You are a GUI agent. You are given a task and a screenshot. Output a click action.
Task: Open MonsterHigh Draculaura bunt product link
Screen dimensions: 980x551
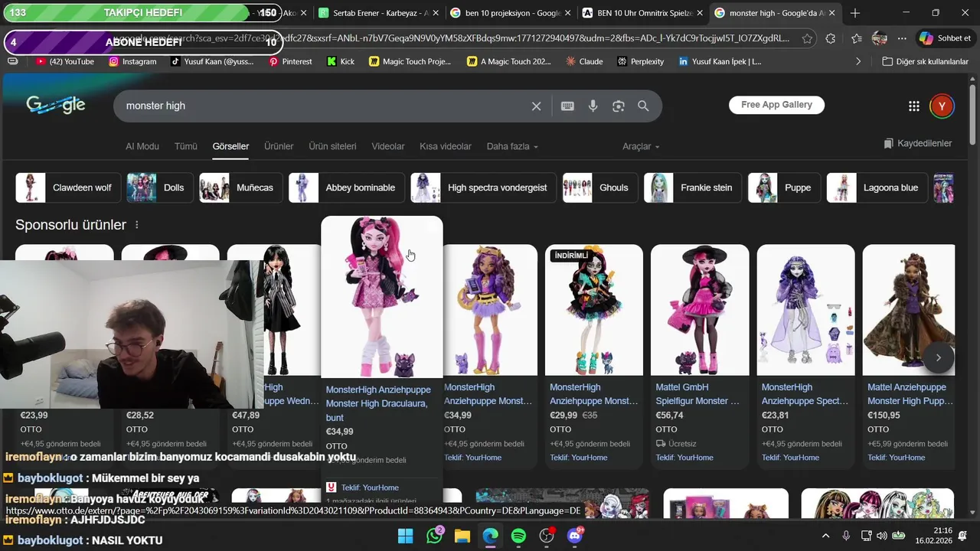tap(378, 403)
